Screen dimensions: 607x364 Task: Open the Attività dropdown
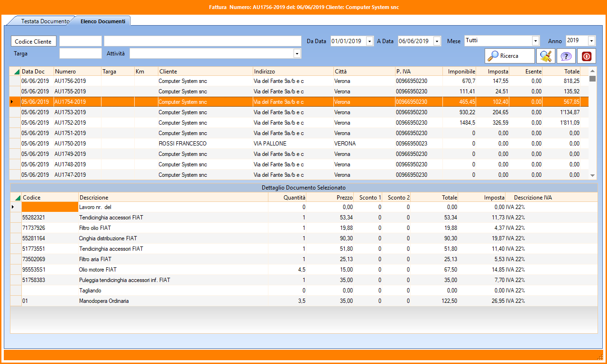[297, 54]
